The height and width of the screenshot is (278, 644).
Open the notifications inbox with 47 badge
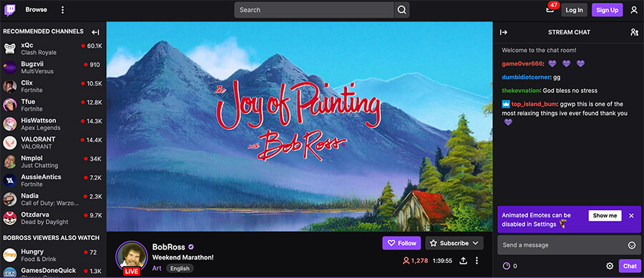(x=550, y=9)
